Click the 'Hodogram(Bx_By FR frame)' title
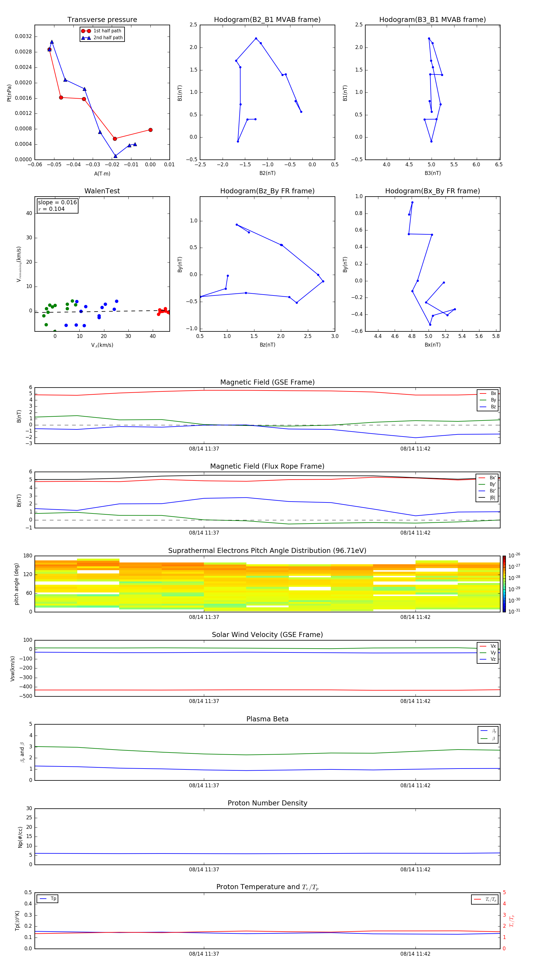Image resolution: width=535 pixels, height=980 pixels. tap(432, 191)
